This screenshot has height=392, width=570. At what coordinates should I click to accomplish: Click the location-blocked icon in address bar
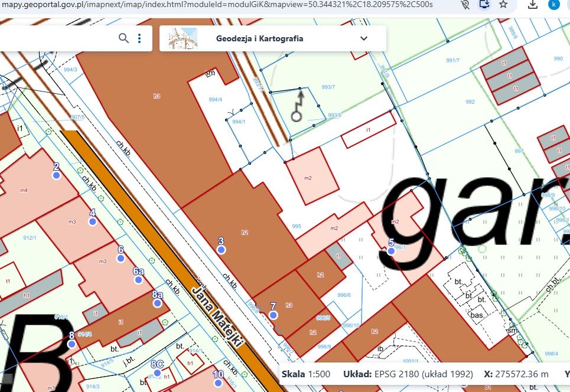click(x=465, y=4)
